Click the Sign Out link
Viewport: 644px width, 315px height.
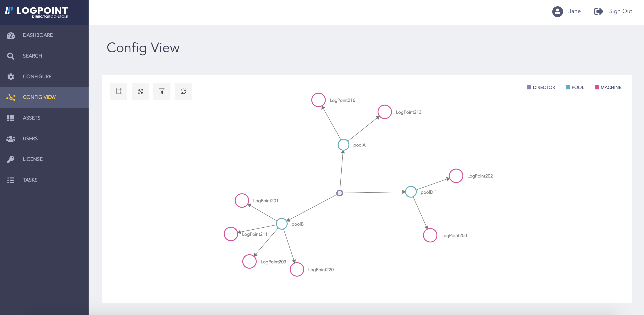(620, 11)
